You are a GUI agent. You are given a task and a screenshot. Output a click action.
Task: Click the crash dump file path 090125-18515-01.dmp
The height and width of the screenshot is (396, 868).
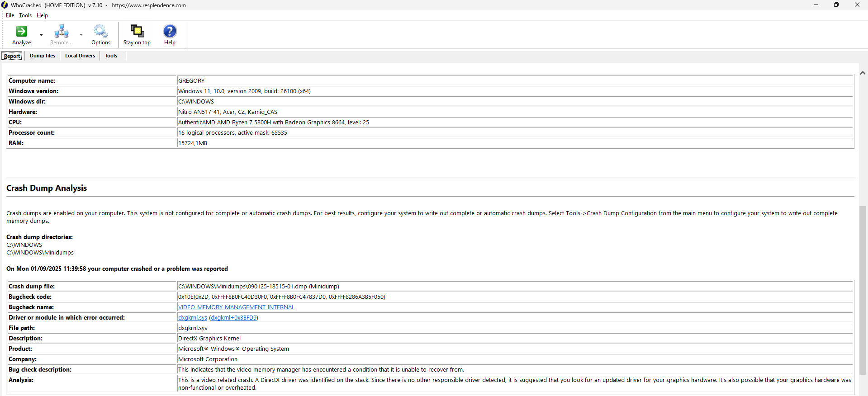coord(259,287)
